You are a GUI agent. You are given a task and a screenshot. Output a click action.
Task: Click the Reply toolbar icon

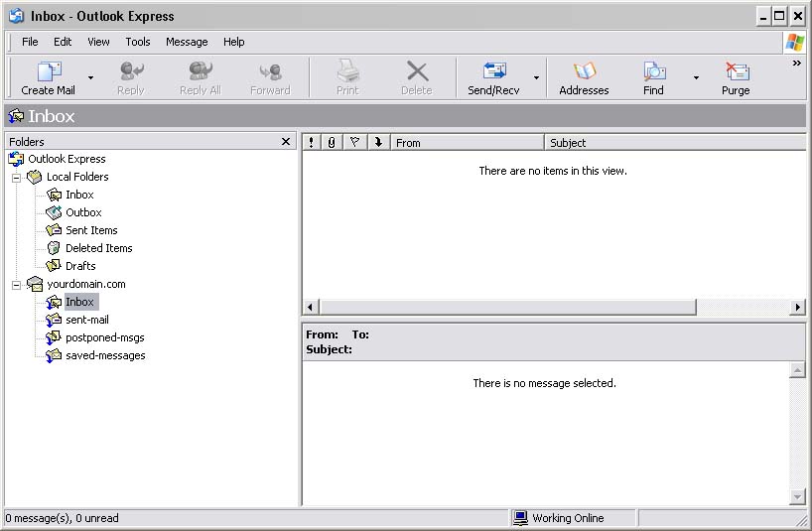click(131, 70)
